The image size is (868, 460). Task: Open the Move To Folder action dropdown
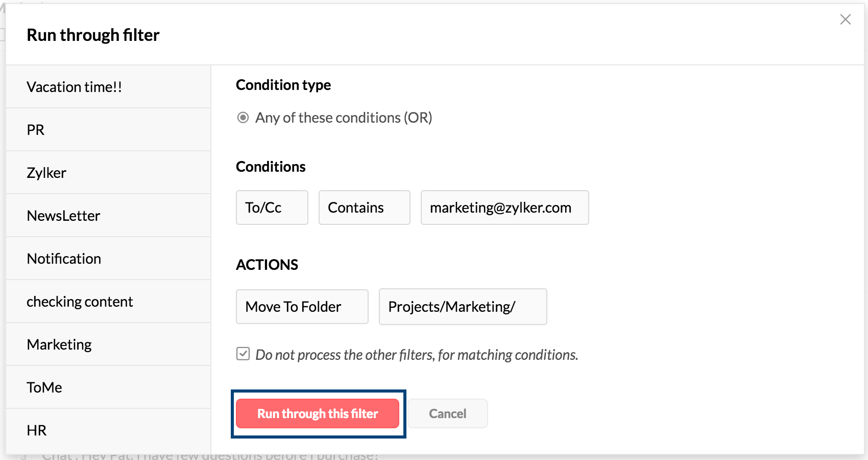[302, 307]
